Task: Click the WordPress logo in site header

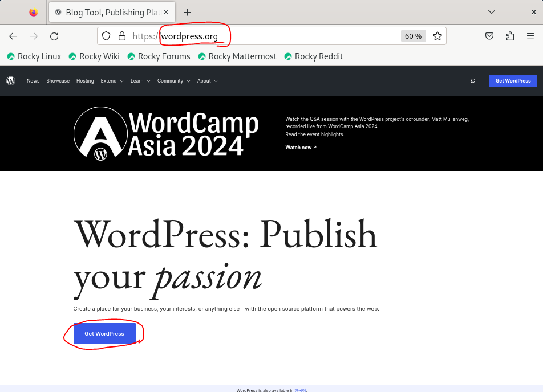Action: pos(11,81)
